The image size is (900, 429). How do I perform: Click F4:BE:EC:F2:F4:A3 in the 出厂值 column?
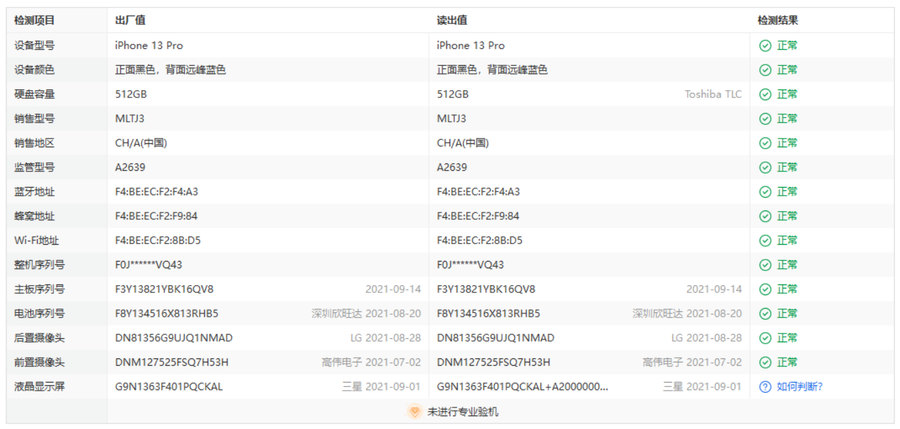[x=157, y=192]
